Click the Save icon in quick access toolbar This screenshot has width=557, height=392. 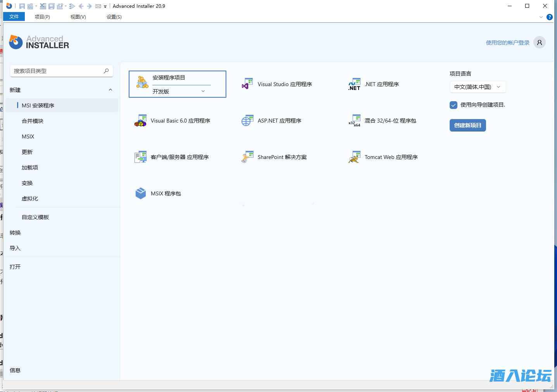pos(22,6)
